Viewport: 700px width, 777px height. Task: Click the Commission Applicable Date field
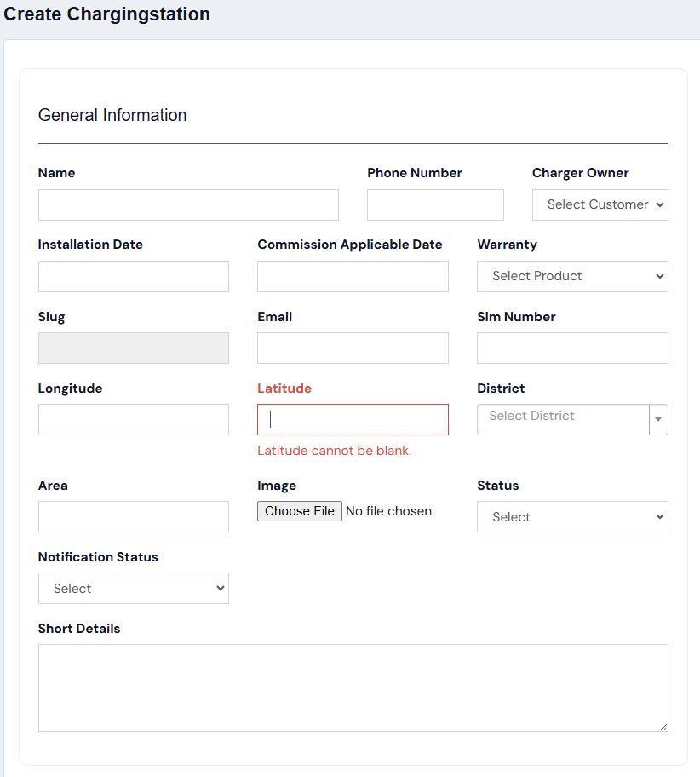coord(353,276)
